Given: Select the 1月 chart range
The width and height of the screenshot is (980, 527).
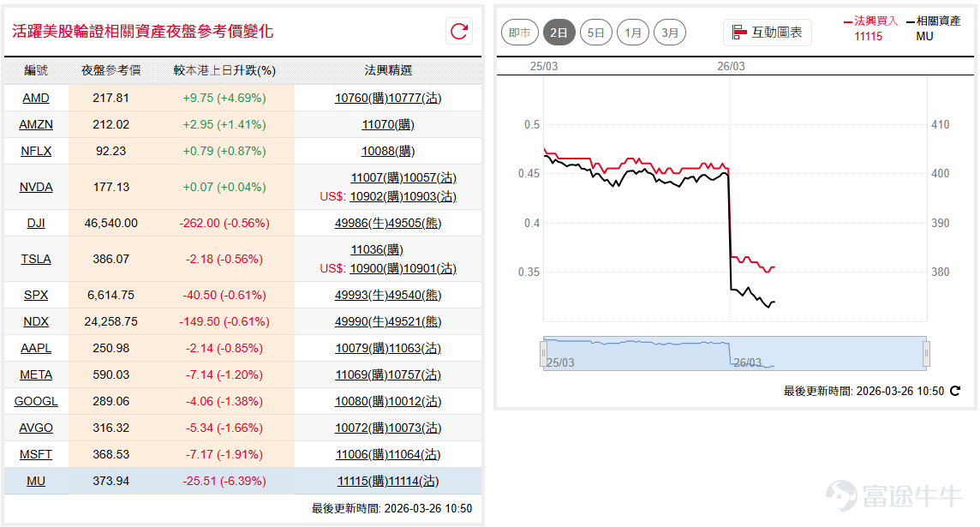Looking at the screenshot, I should [632, 33].
